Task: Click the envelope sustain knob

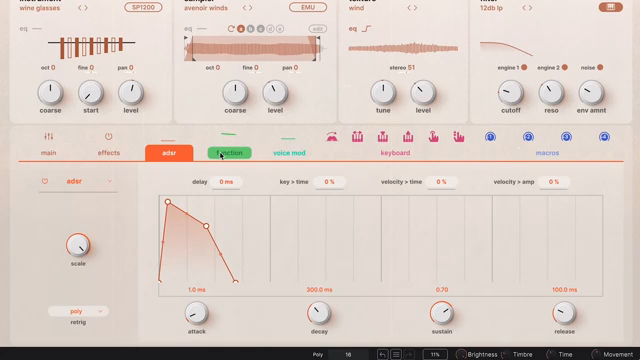Action: coord(442,313)
